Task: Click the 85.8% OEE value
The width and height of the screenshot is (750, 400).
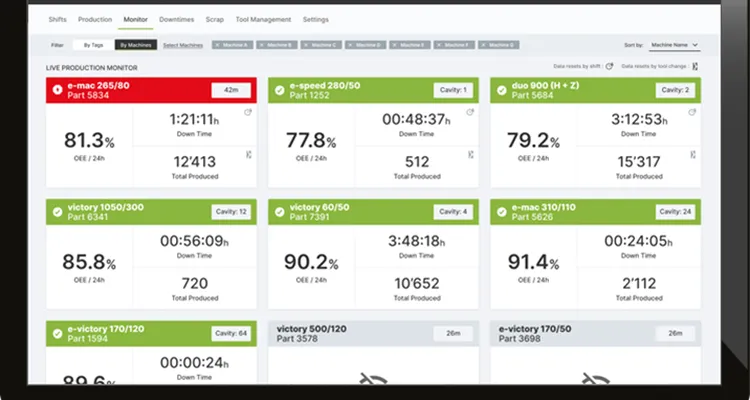Action: coord(89,262)
